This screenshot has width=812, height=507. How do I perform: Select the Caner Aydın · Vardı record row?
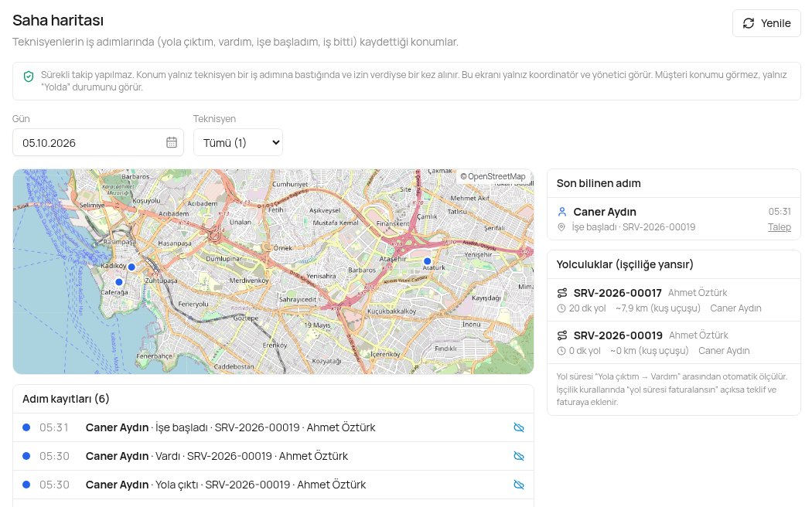pyautogui.click(x=274, y=456)
